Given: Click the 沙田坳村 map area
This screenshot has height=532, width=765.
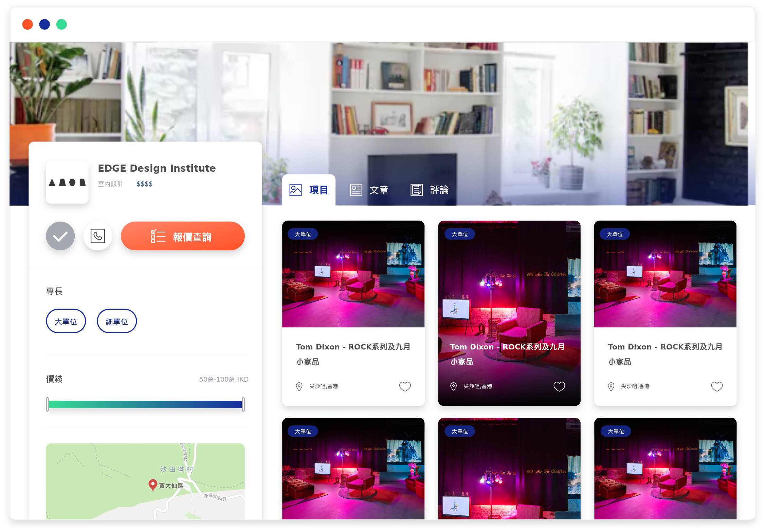Looking at the screenshot, I should [177, 470].
